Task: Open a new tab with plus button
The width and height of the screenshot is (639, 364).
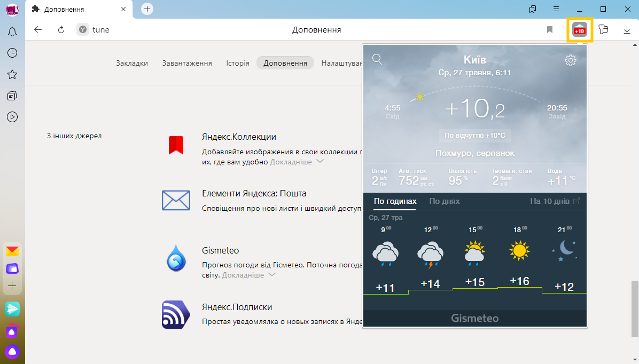Action: point(147,9)
